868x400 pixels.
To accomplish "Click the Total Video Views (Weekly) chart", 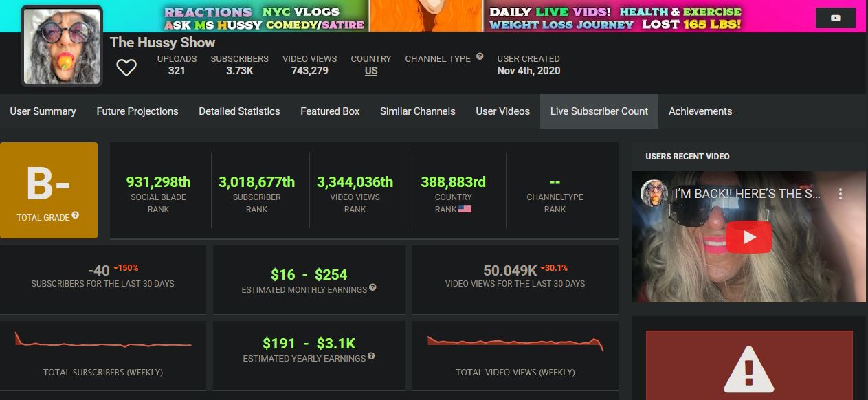I will point(515,342).
